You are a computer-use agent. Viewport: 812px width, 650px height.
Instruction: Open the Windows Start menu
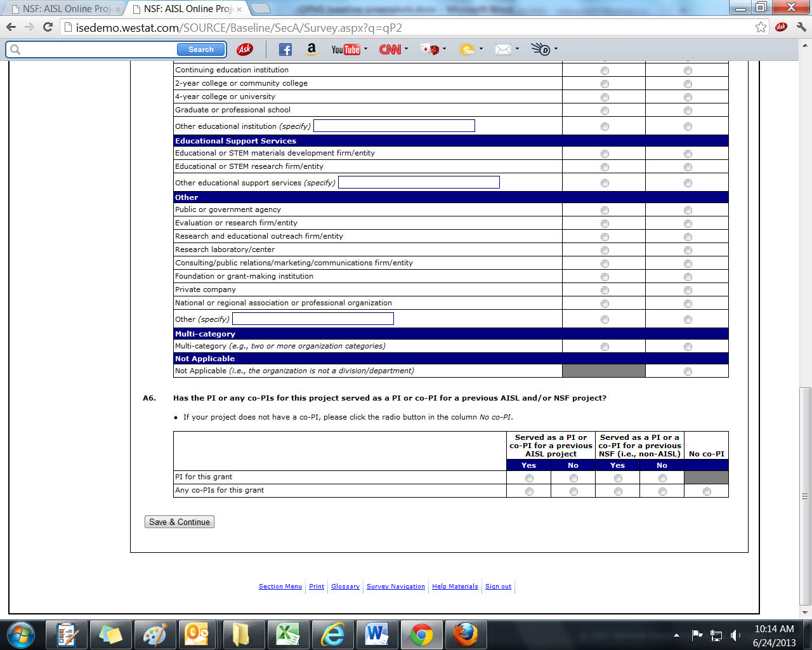point(22,634)
